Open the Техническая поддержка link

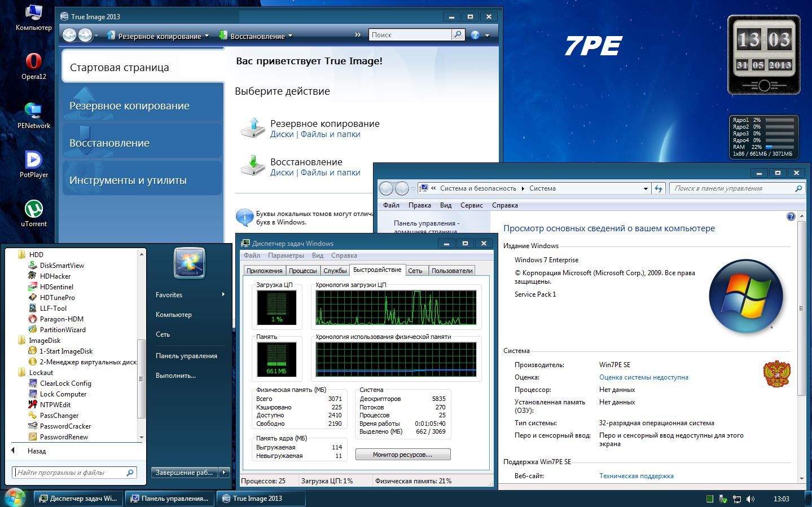click(636, 476)
